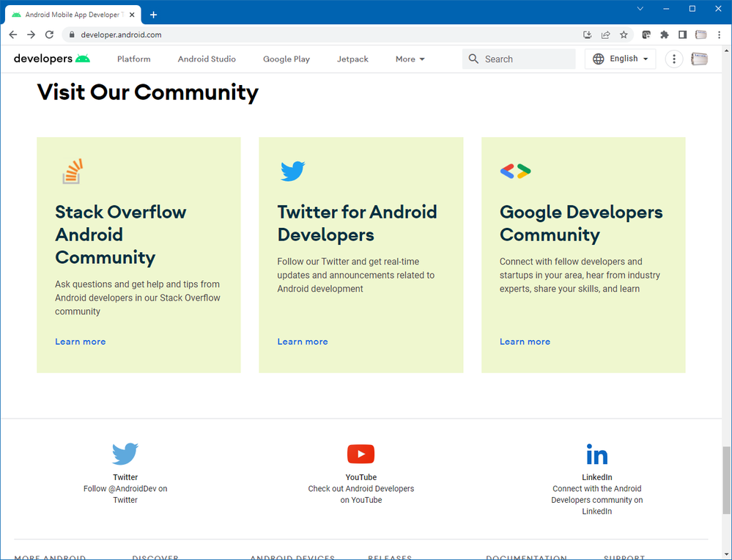The height and width of the screenshot is (560, 732).
Task: Open the YouTube play icon
Action: 361,454
